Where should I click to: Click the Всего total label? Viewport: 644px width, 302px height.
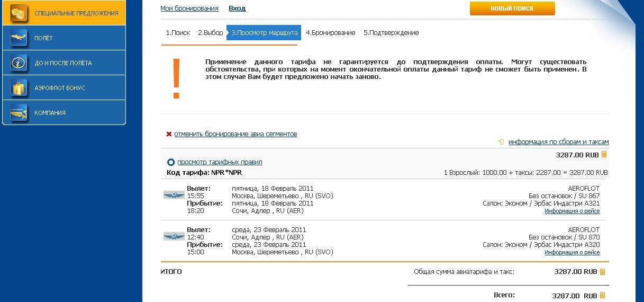click(x=504, y=295)
